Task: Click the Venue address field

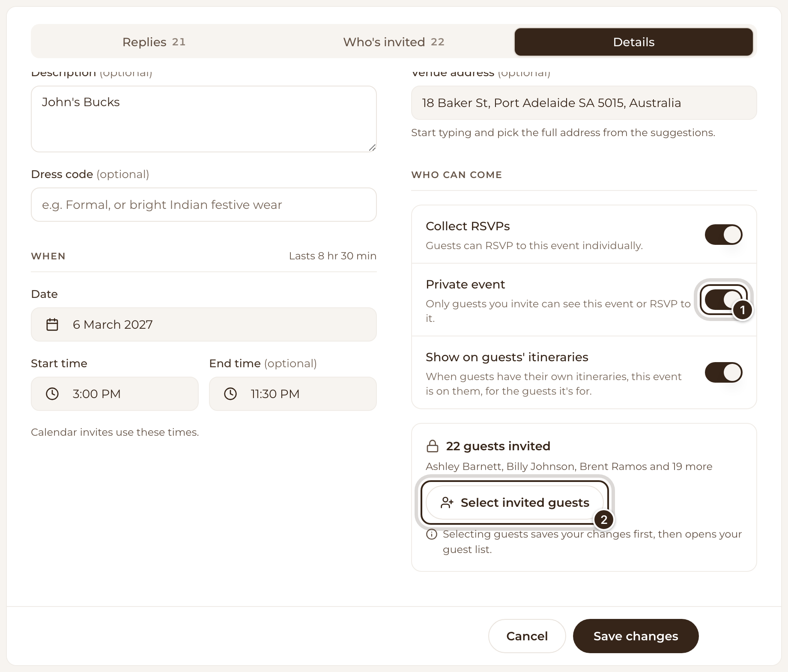Action: tap(584, 103)
